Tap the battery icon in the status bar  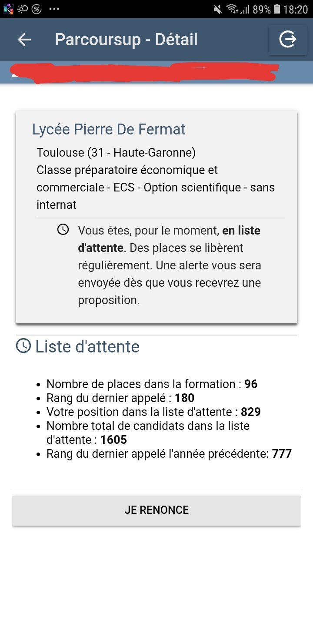point(277,9)
